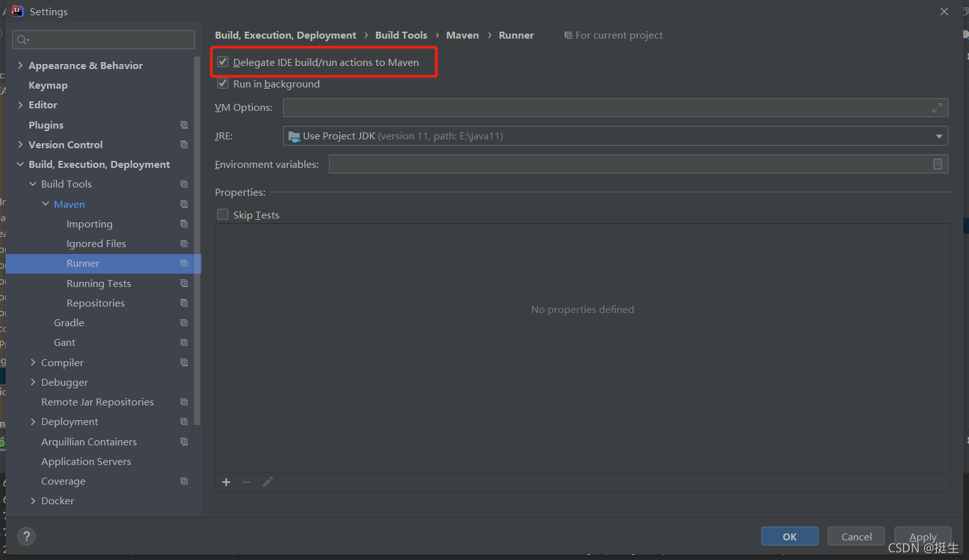The image size is (969, 560).
Task: Expand Appearance & Behavior section
Action: (20, 65)
